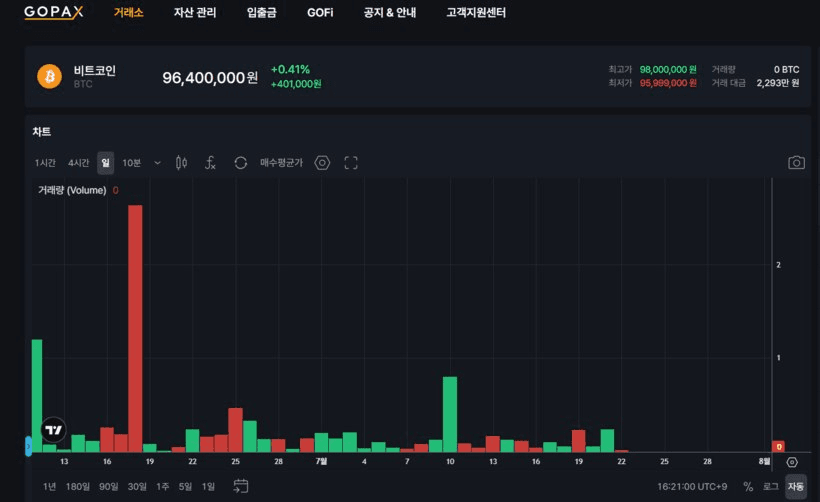Open the candlestick chart type selector

click(181, 163)
